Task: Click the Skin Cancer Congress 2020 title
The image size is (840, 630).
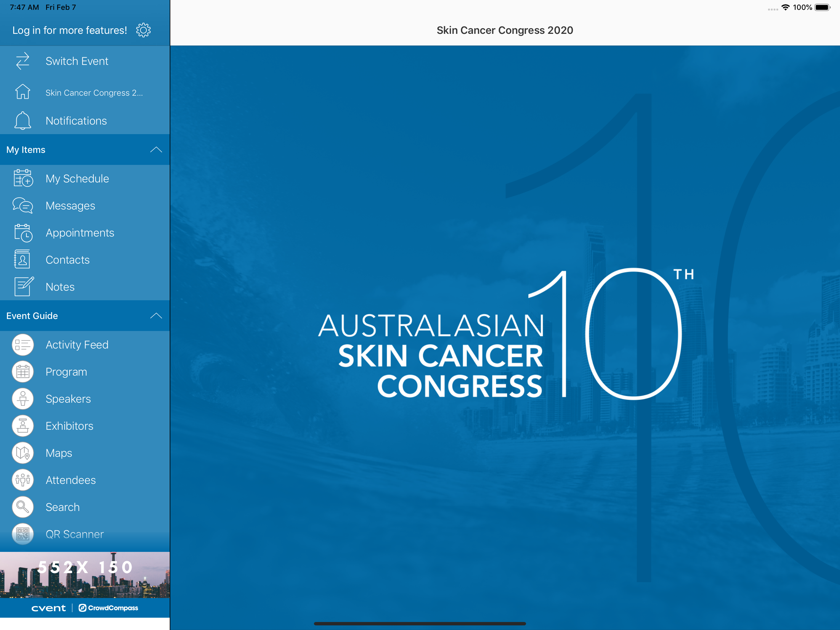Action: coord(505,30)
